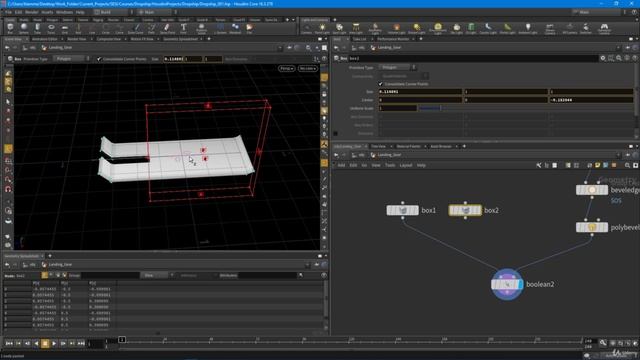This screenshot has height=360, width=640.
Task: Select the L-System shelf tool
Action: (220, 29)
